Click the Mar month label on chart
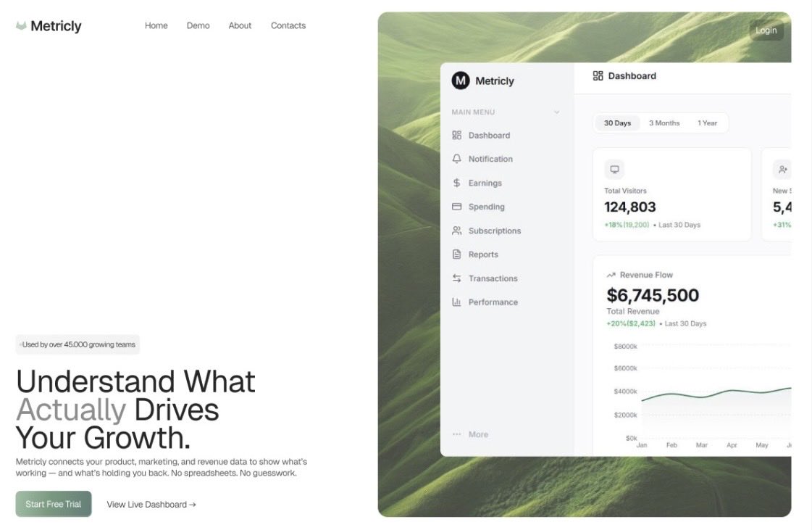This screenshot has height=530, width=812. pos(702,445)
